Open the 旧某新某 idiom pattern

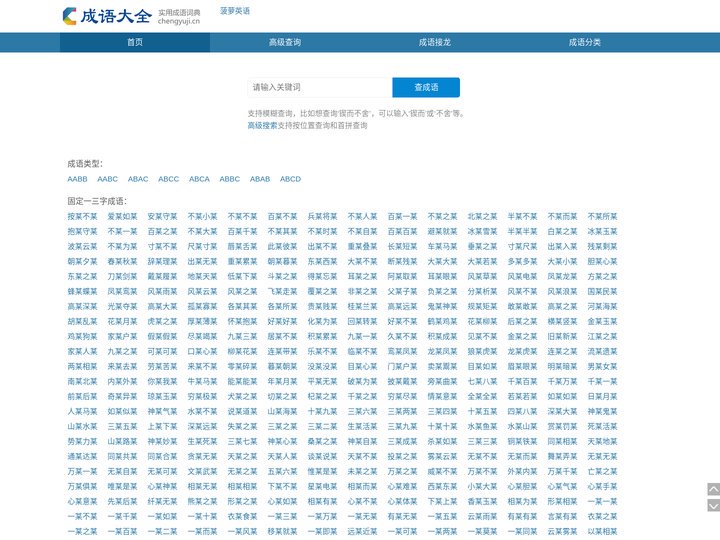(x=562, y=337)
